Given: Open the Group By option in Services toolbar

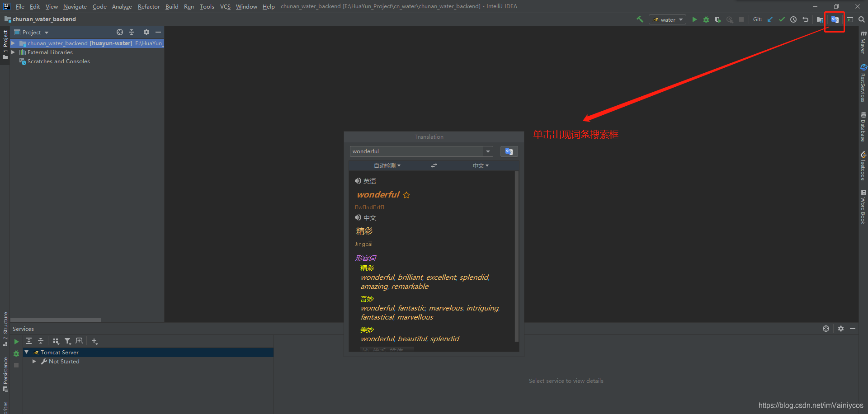Looking at the screenshot, I should 56,341.
